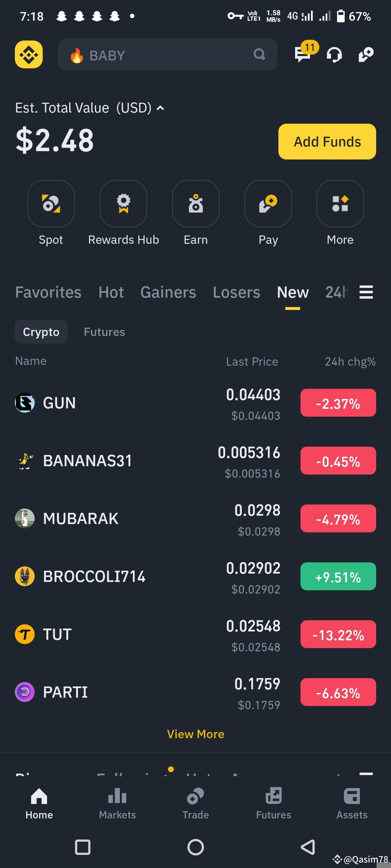Viewport: 391px width, 868px height.
Task: Open the Rewards Hub icon
Action: 123,204
